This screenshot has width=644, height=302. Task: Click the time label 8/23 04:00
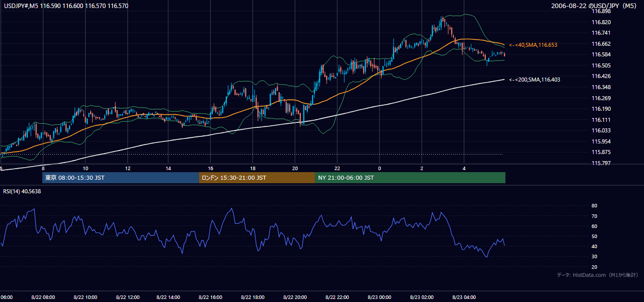click(464, 297)
